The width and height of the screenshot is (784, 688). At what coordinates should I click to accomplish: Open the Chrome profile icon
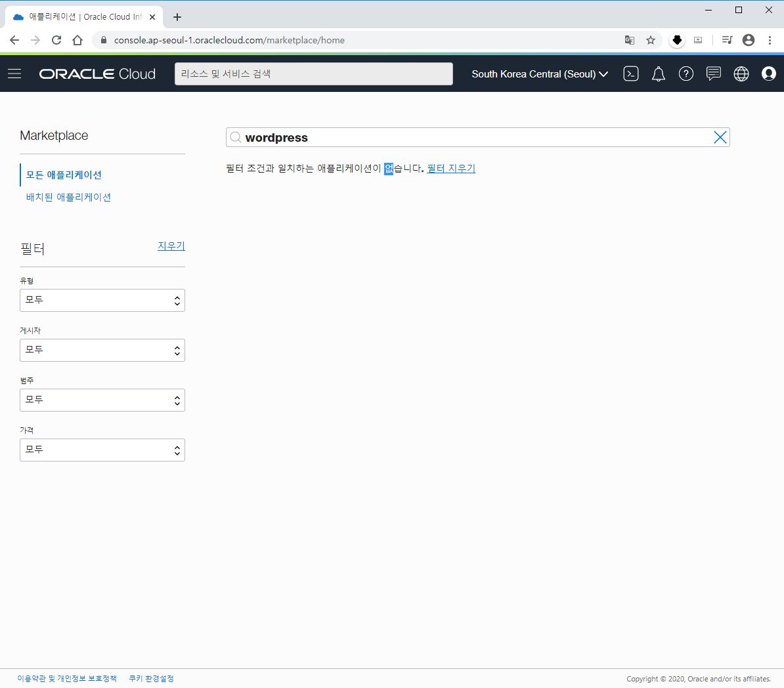[749, 40]
